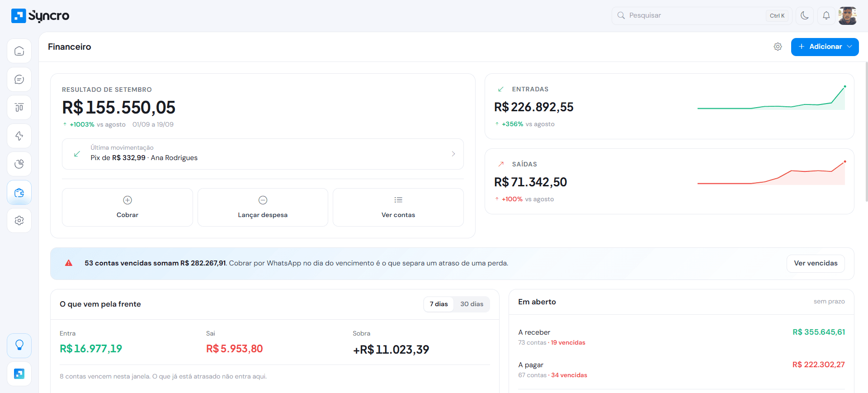868x393 pixels.
Task: Click the Entra value R$ 16.977,19
Action: (91, 349)
